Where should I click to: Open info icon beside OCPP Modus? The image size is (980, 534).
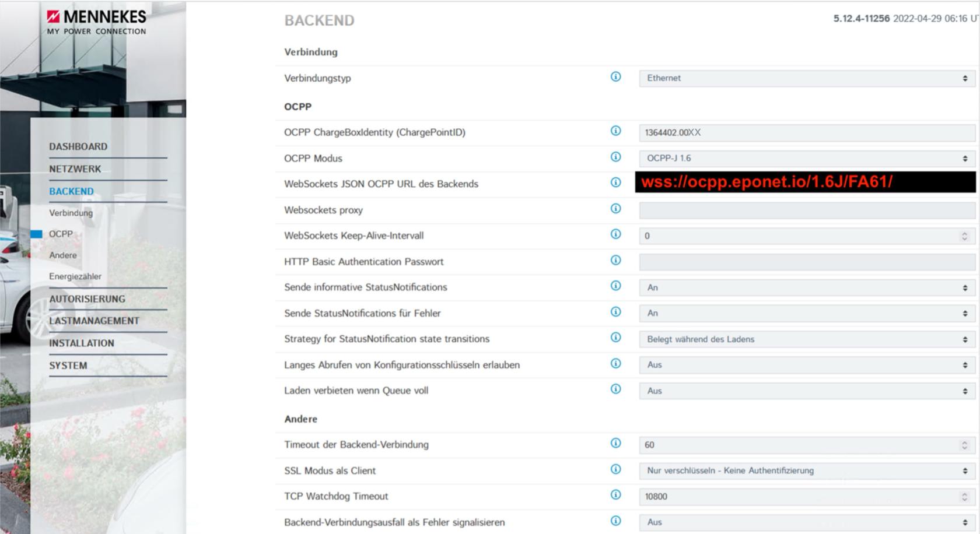615,157
